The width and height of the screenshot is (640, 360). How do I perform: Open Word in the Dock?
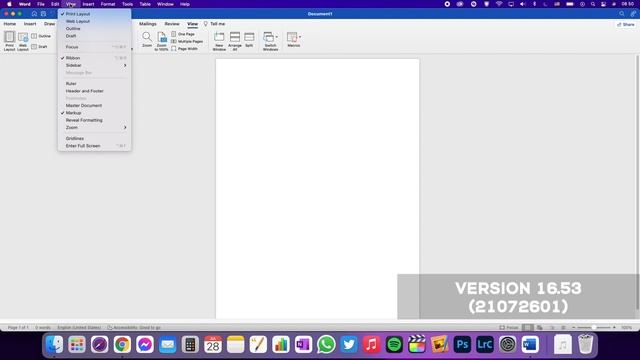(x=530, y=344)
